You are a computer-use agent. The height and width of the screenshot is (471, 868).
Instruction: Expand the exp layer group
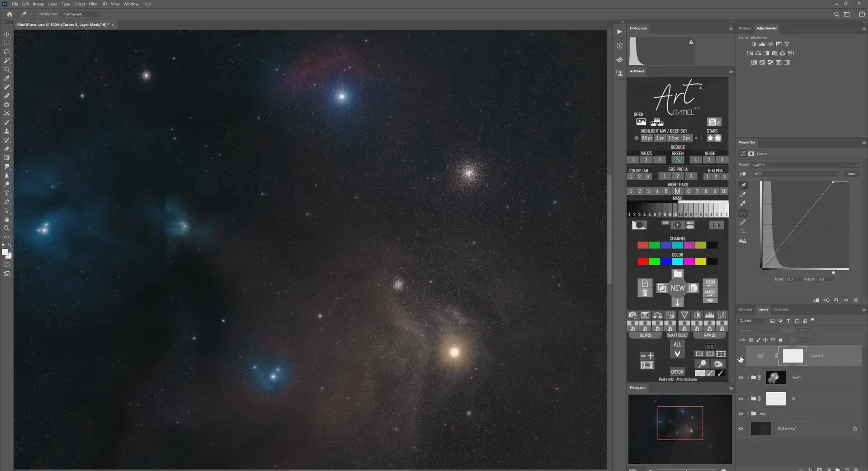click(748, 414)
